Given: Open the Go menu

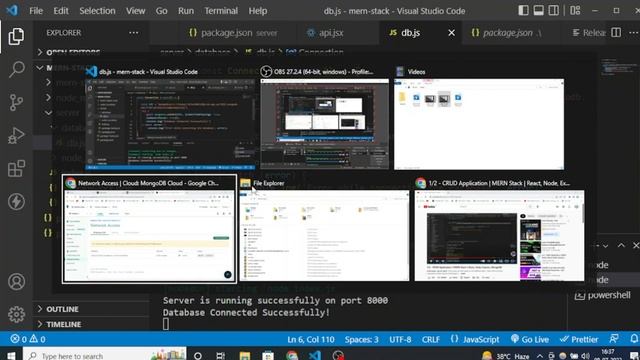Looking at the screenshot, I should point(161,11).
